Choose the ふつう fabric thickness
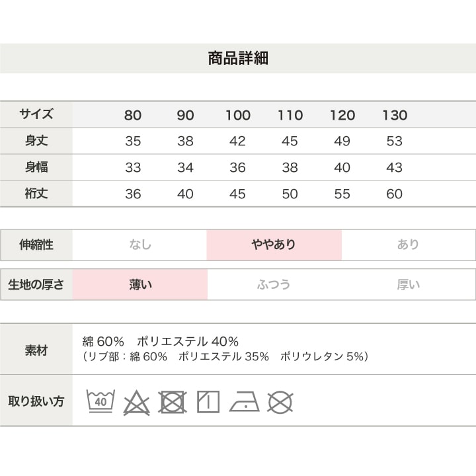 (274, 285)
